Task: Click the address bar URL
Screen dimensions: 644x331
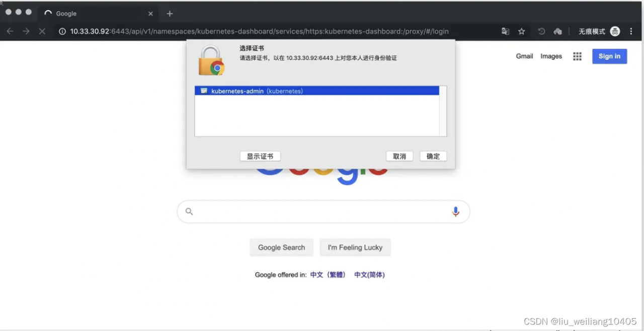Action: click(259, 31)
